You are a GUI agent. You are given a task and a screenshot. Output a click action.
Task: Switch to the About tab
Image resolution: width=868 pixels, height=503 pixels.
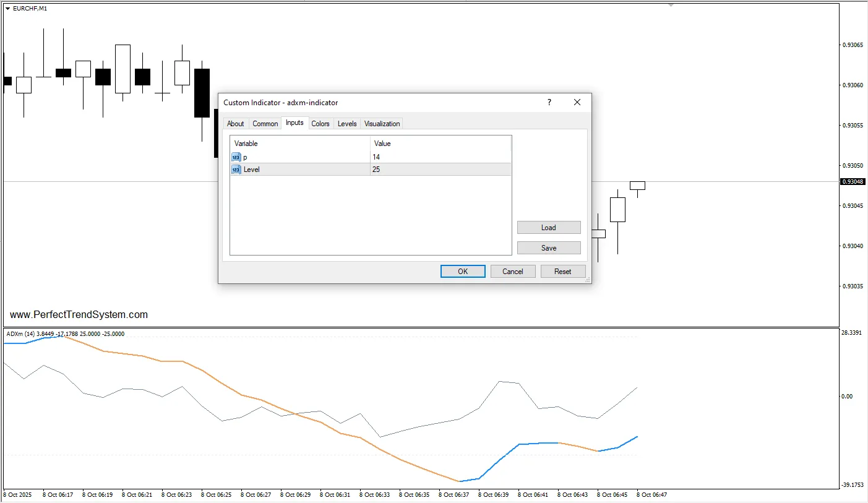[235, 124]
